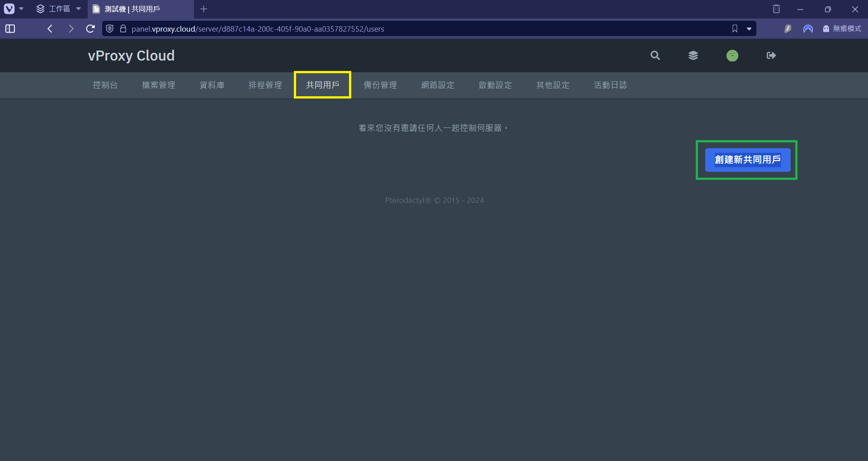868x461 pixels.
Task: Click the server list stack icon
Action: (x=693, y=56)
